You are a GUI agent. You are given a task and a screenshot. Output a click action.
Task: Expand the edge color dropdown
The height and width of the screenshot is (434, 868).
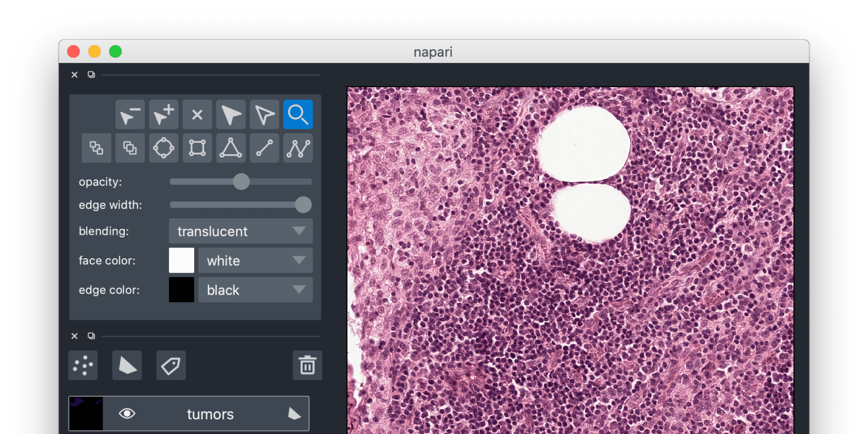(x=255, y=290)
